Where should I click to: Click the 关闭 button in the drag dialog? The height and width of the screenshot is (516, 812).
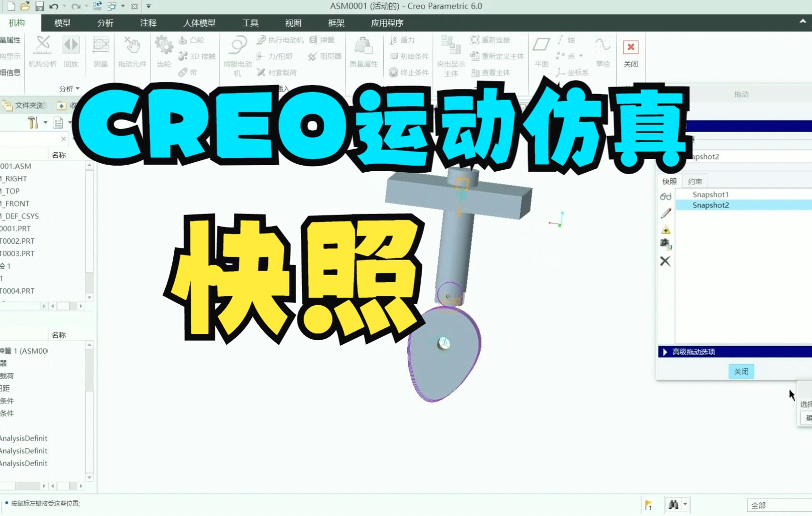(x=741, y=371)
